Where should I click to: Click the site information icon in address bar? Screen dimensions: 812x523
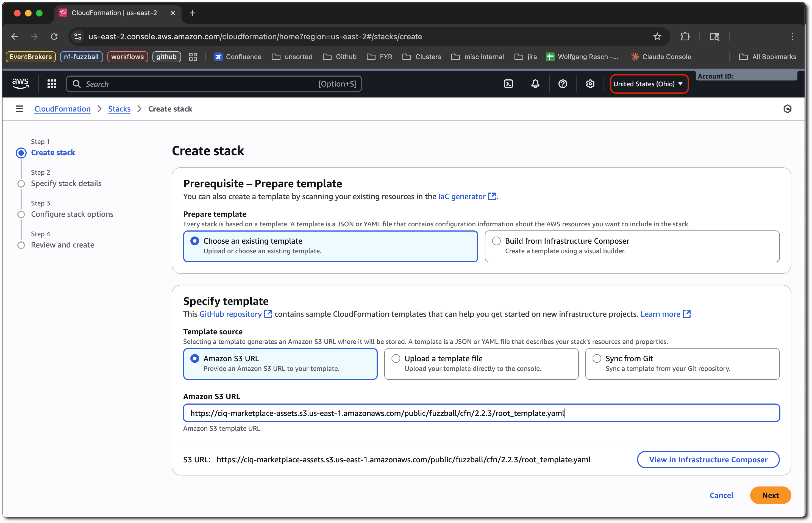pyautogui.click(x=78, y=36)
